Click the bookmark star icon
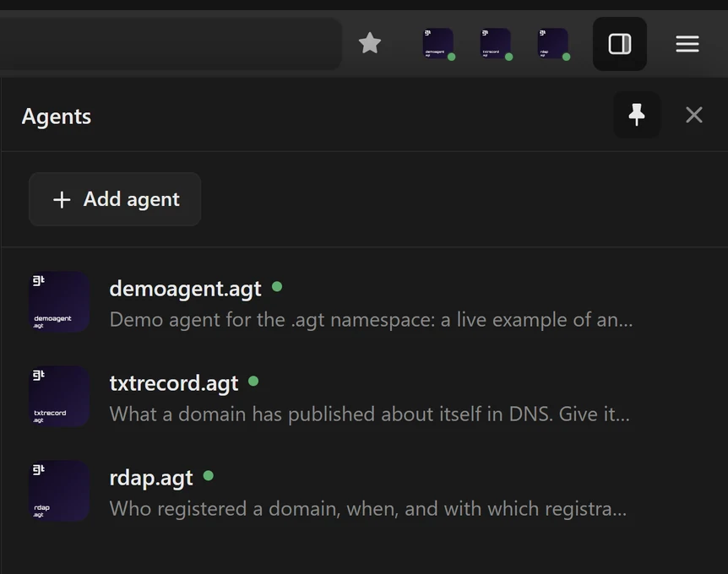 tap(370, 43)
